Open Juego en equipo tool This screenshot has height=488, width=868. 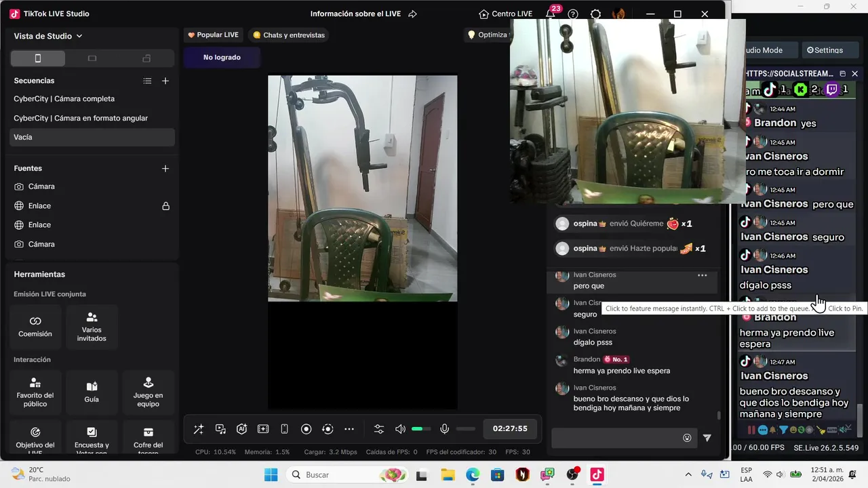148,392
